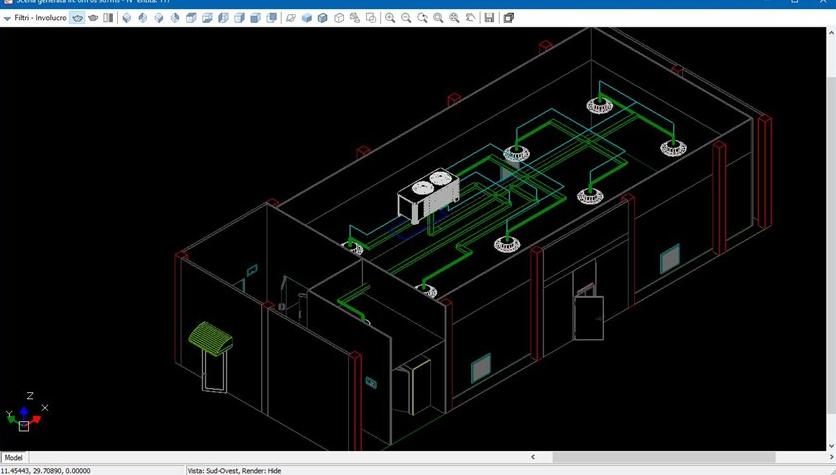Choose the last orthographic view box icon
836x475 pixels.
pos(272,18)
